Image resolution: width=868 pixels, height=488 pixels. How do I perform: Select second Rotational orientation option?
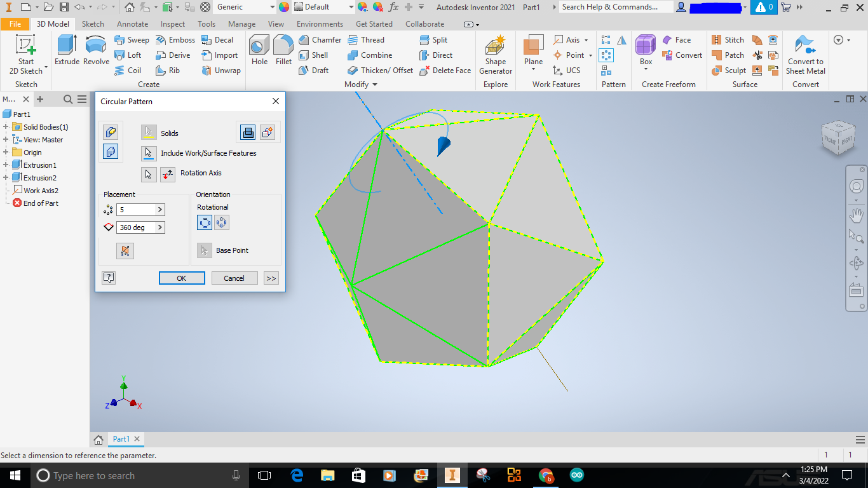221,222
